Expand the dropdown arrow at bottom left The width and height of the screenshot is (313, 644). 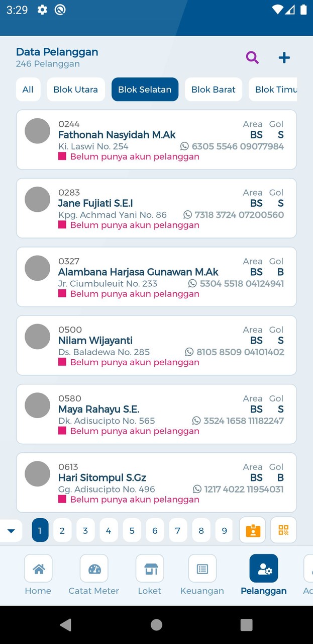11,530
